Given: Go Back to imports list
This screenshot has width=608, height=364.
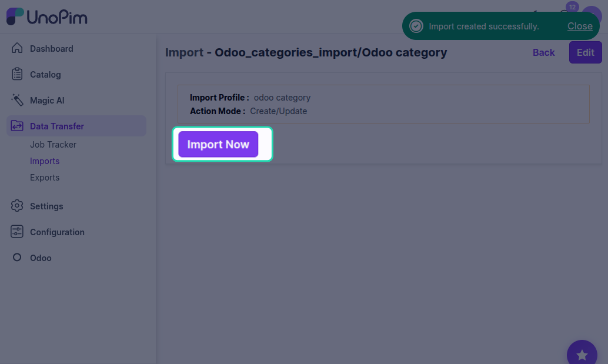Looking at the screenshot, I should (544, 52).
